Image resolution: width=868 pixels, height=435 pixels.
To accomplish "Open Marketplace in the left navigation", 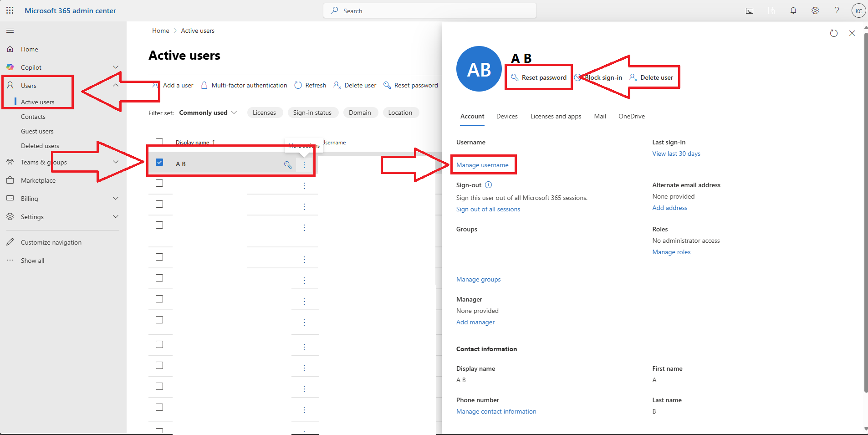I will click(38, 180).
